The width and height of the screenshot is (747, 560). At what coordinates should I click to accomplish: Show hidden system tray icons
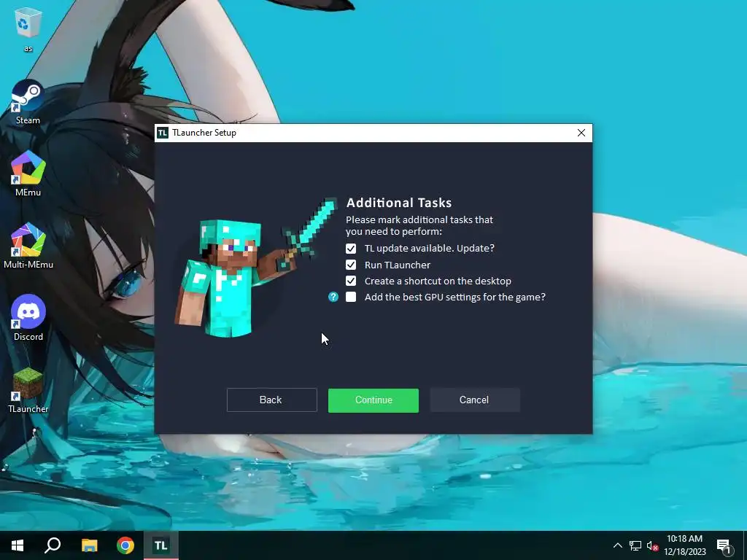[617, 545]
